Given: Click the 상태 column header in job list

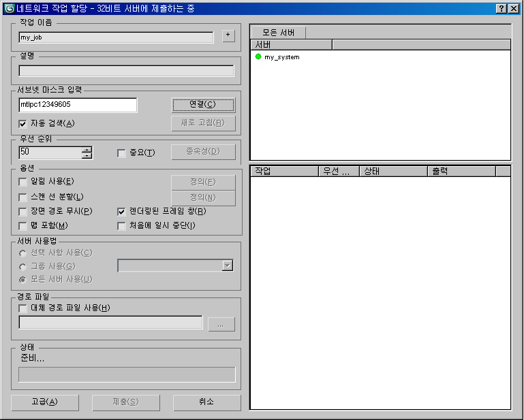Looking at the screenshot, I should coord(394,172).
